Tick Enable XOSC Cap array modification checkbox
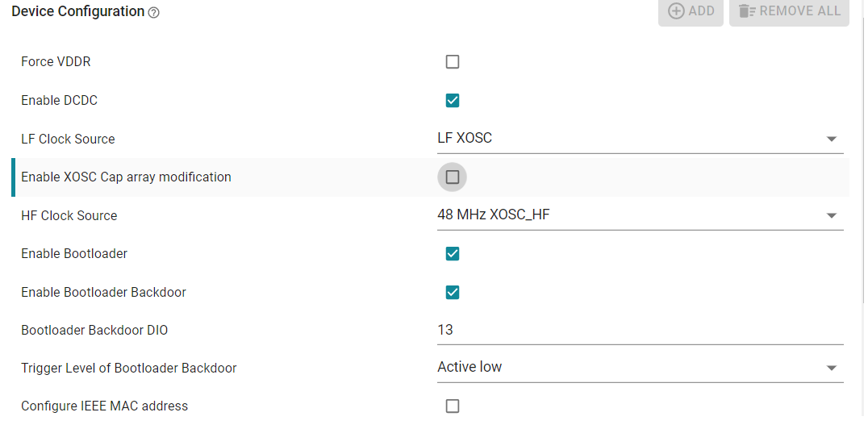Screen dimensions: 868x429 (x=453, y=177)
